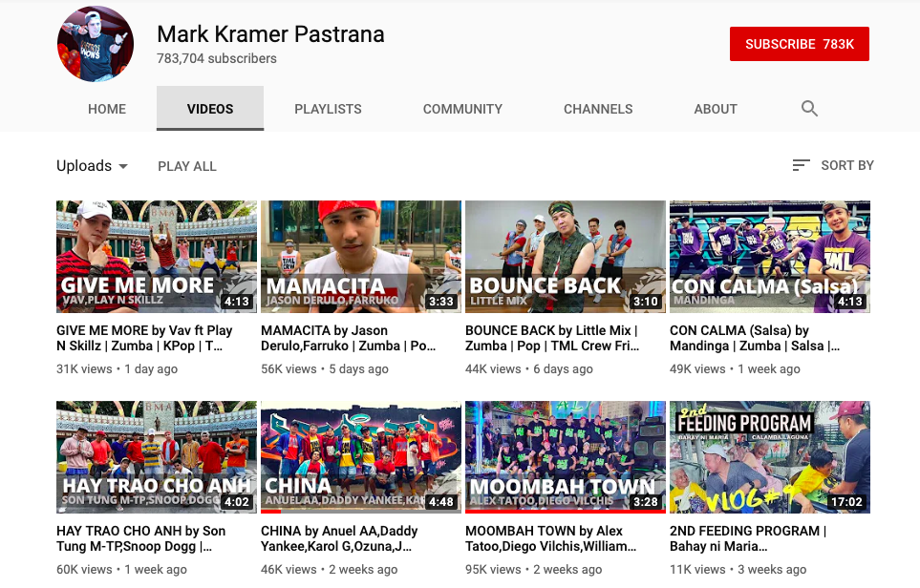The height and width of the screenshot is (588, 920).
Task: Open CHINA video thumbnail
Action: point(361,457)
